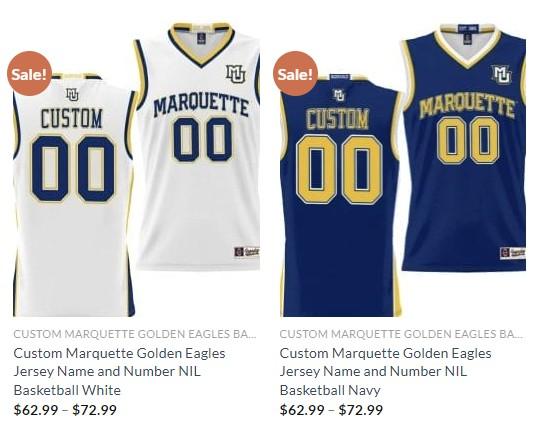Screen dimensions: 537x423
Task: Click the navy CUSTOM 00 jersey back view
Action: [340, 195]
